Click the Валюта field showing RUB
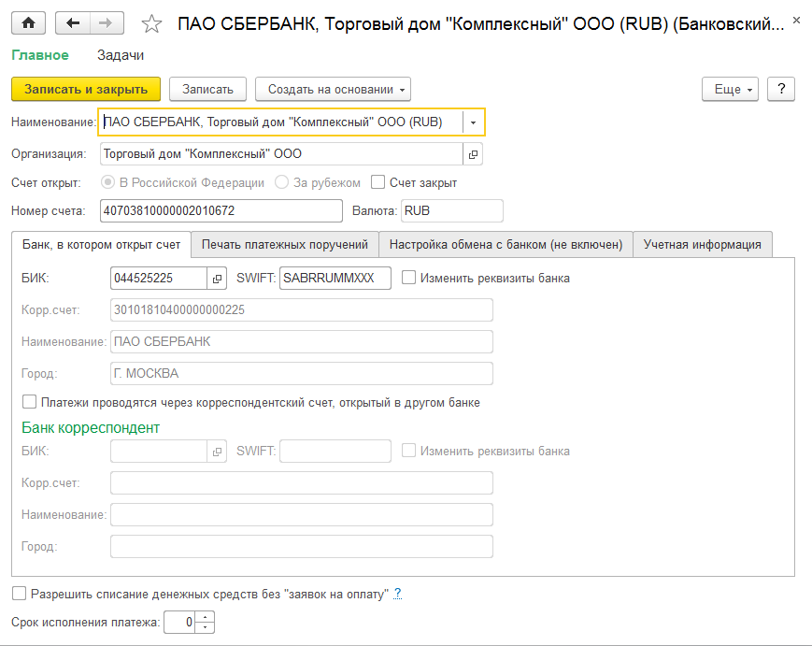 coord(451,211)
